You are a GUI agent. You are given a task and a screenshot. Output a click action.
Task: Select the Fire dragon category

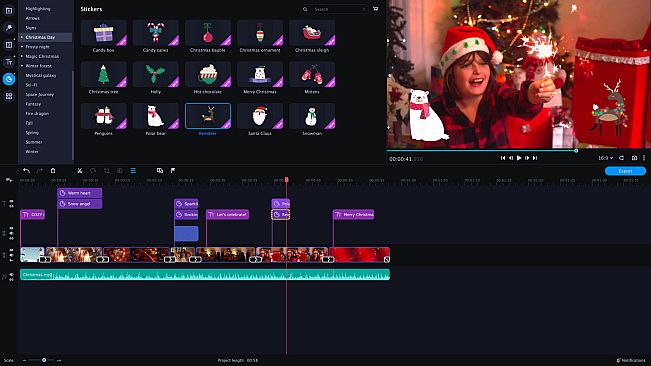click(37, 113)
